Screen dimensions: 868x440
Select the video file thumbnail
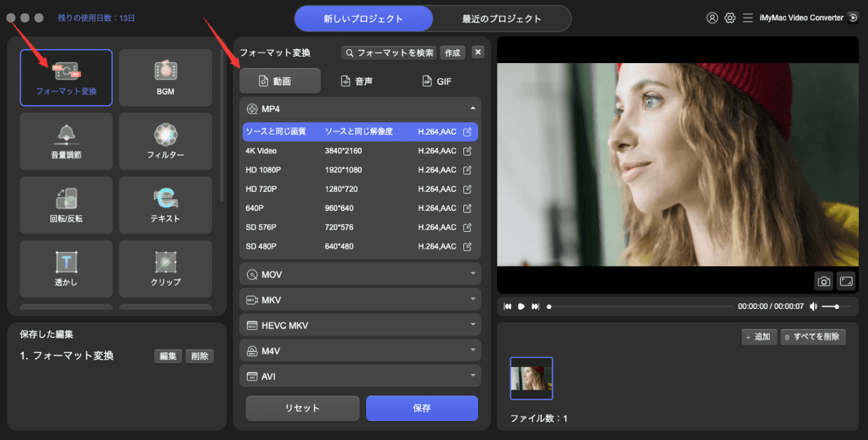(x=531, y=378)
